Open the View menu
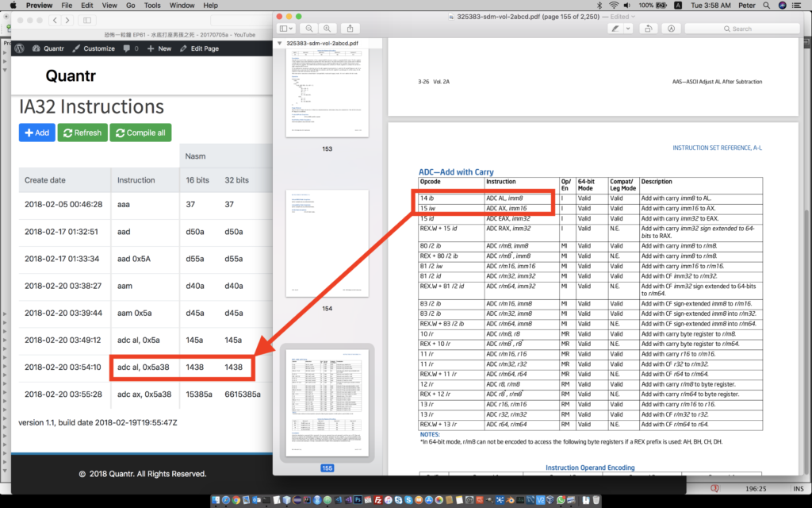 point(109,6)
